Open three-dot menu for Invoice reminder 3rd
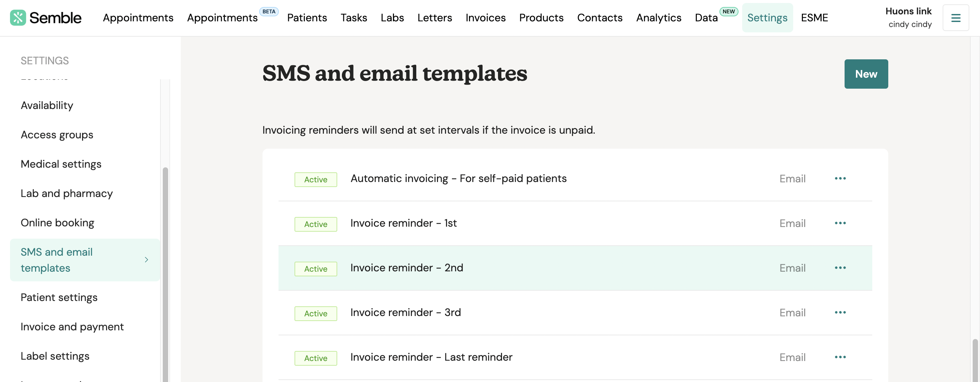The height and width of the screenshot is (382, 980). [x=840, y=312]
